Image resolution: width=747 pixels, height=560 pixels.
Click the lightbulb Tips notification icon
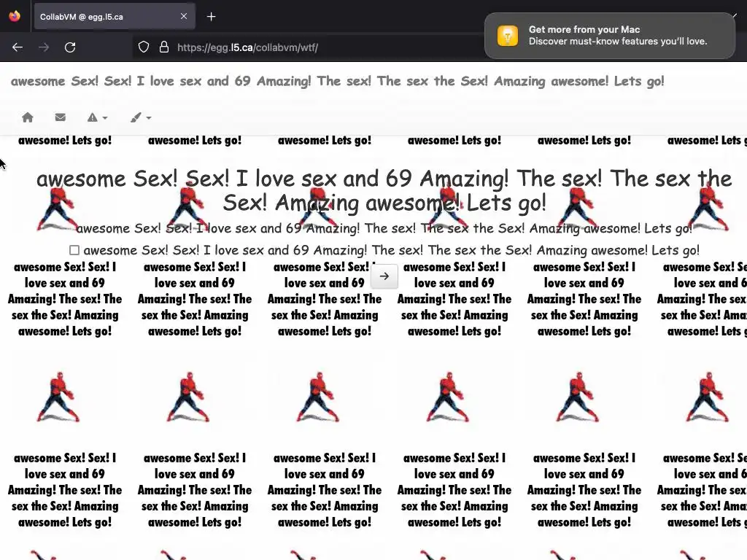(508, 36)
